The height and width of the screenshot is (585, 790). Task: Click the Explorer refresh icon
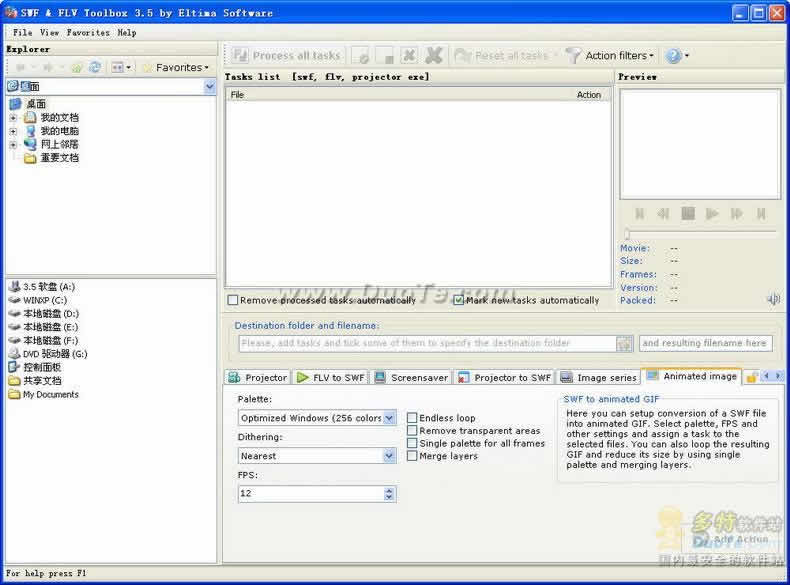[95, 67]
